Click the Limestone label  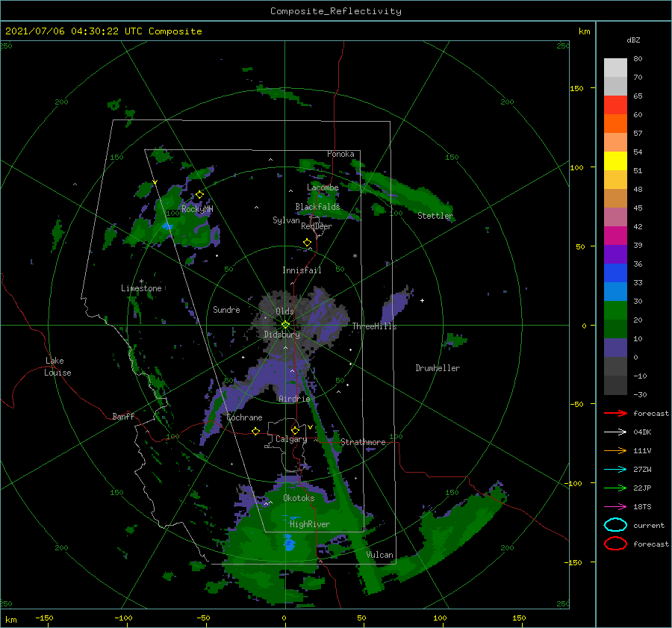click(141, 288)
